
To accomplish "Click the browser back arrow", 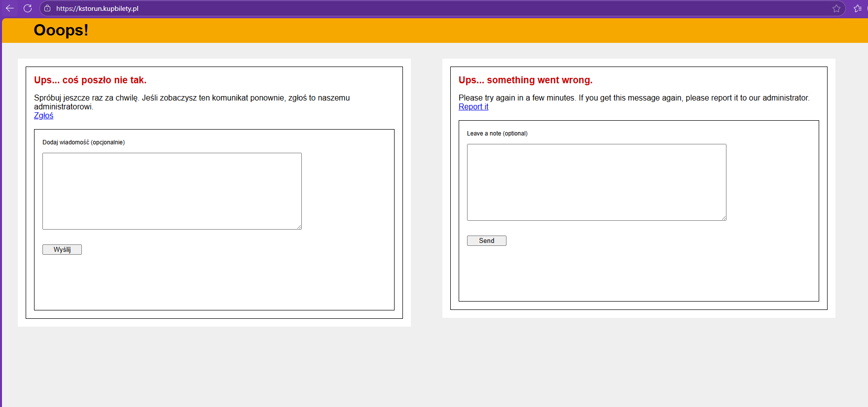I will 10,8.
